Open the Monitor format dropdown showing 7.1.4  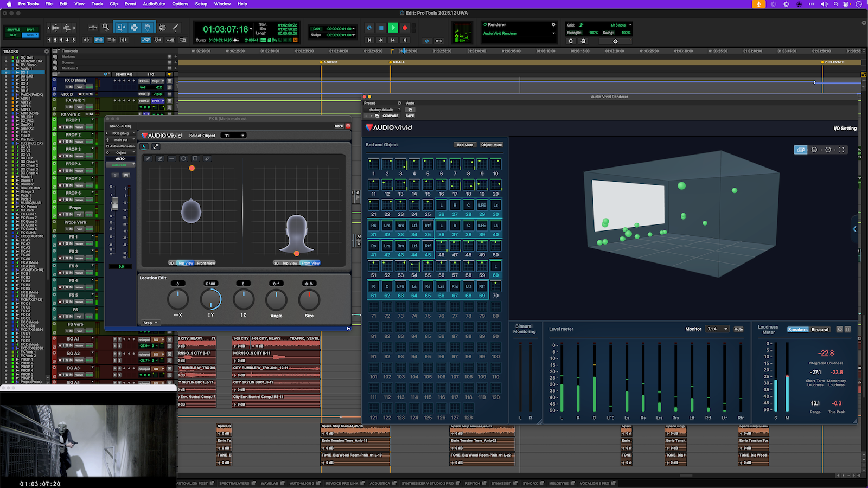point(717,329)
